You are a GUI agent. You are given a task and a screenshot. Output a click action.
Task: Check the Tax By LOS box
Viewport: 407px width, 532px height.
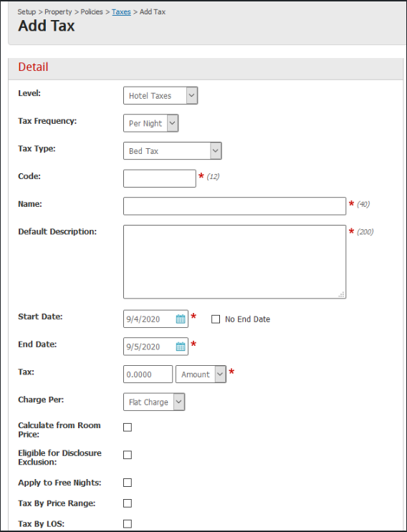128,524
